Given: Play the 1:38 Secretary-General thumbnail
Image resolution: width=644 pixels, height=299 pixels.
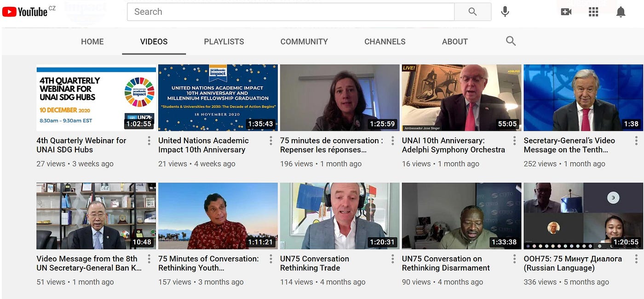Looking at the screenshot, I should click(x=584, y=98).
